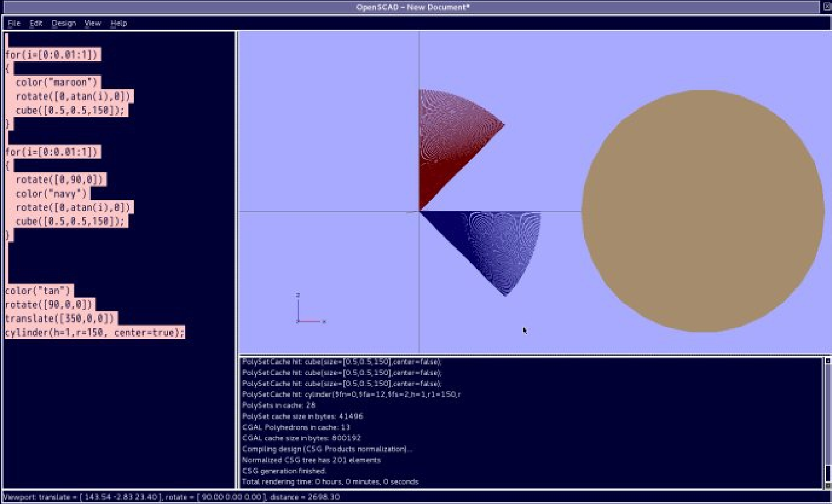
Task: Click the navy fan shape in viewport
Action: tap(488, 244)
